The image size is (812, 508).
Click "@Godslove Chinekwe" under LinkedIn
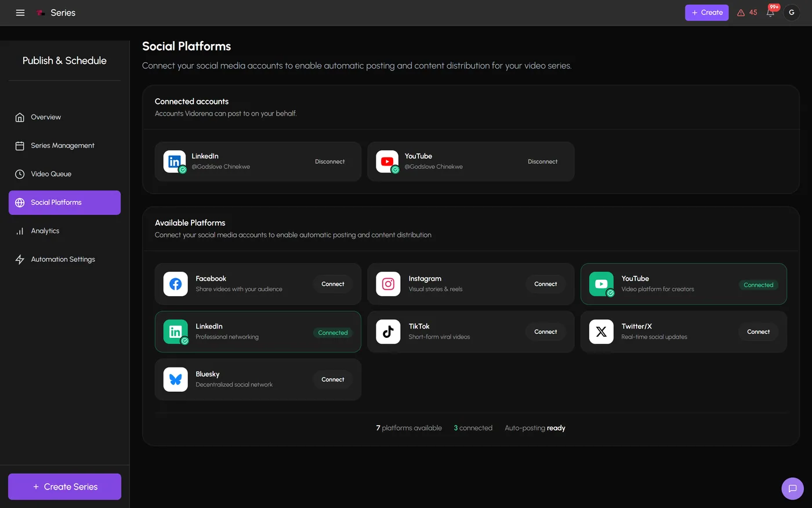[221, 167]
